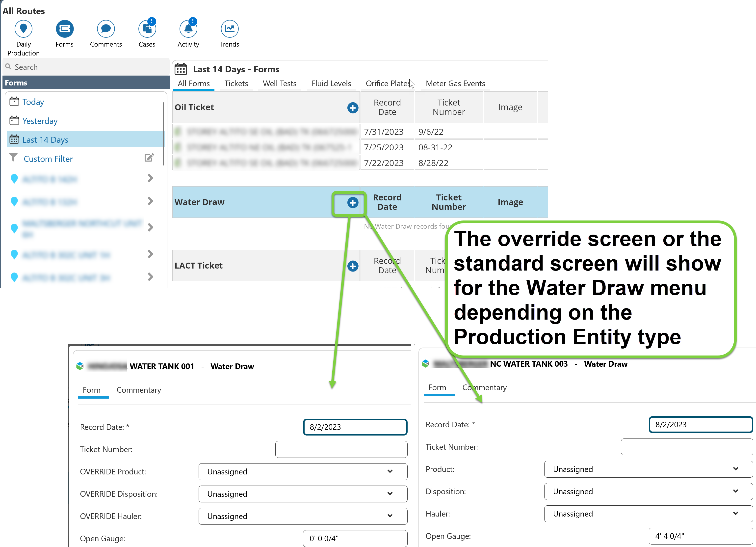This screenshot has height=547, width=756.
Task: Open the Activity bell icon
Action: [188, 29]
